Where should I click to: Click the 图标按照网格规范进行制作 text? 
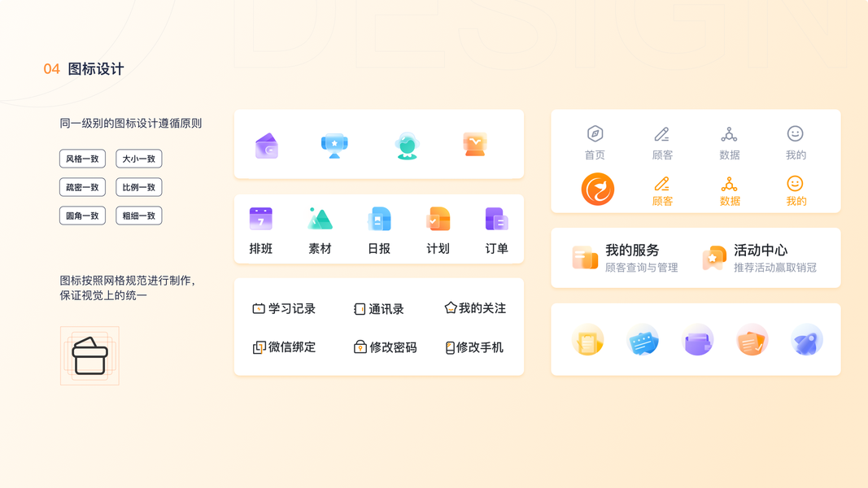click(x=126, y=281)
